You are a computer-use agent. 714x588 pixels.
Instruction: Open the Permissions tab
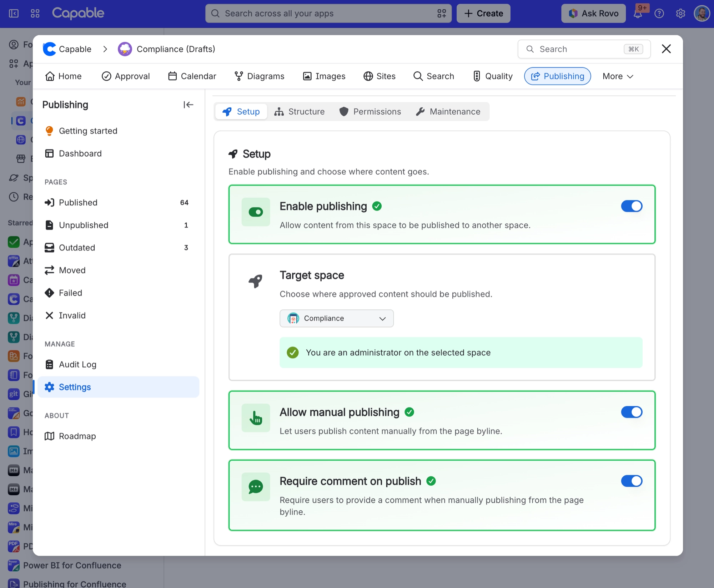(x=370, y=112)
